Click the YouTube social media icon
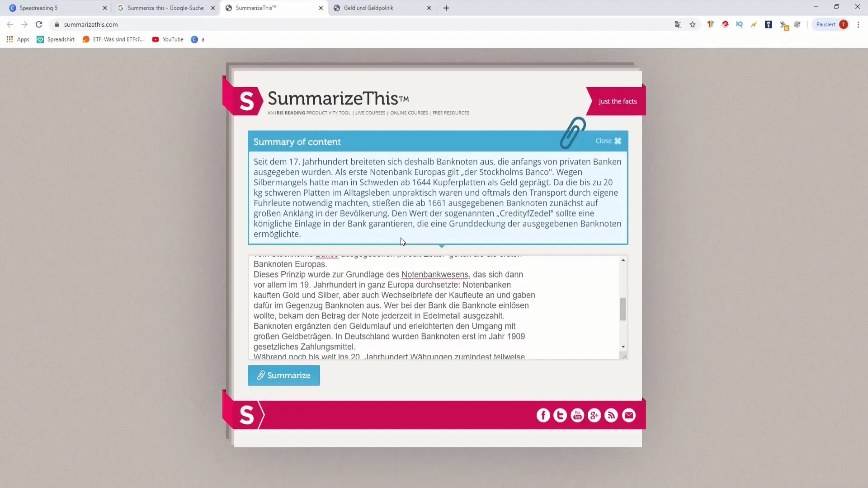The image size is (868, 488). click(x=576, y=415)
